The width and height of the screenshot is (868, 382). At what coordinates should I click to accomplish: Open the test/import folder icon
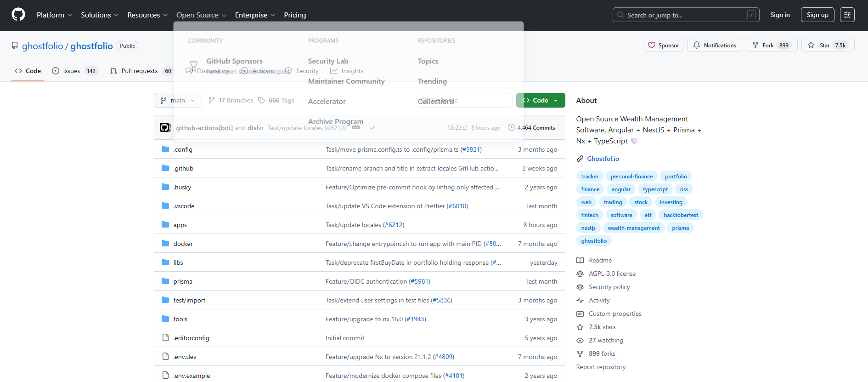[x=165, y=300]
